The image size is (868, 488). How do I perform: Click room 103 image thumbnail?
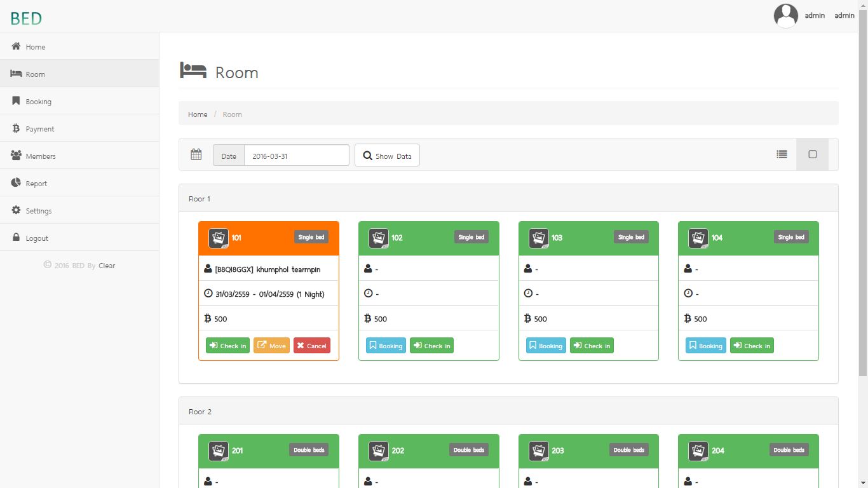pos(539,238)
